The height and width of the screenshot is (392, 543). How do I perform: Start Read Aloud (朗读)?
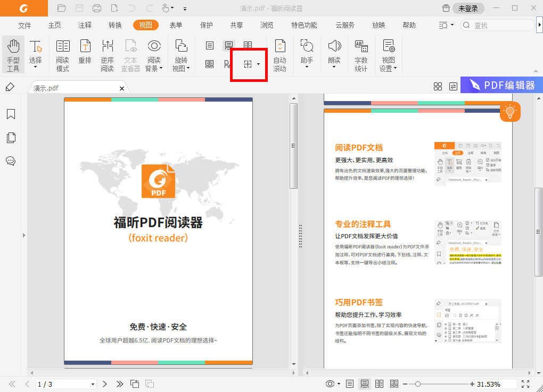pos(334,53)
